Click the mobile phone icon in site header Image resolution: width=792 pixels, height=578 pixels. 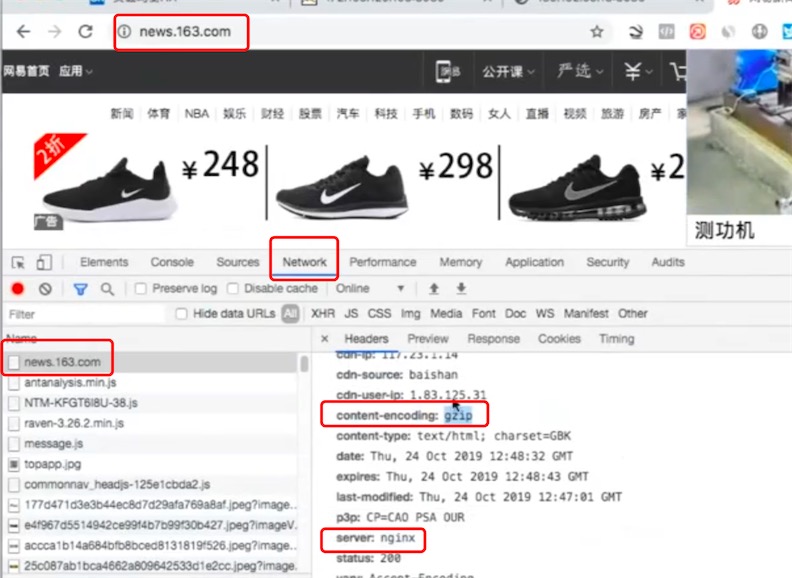click(x=444, y=71)
